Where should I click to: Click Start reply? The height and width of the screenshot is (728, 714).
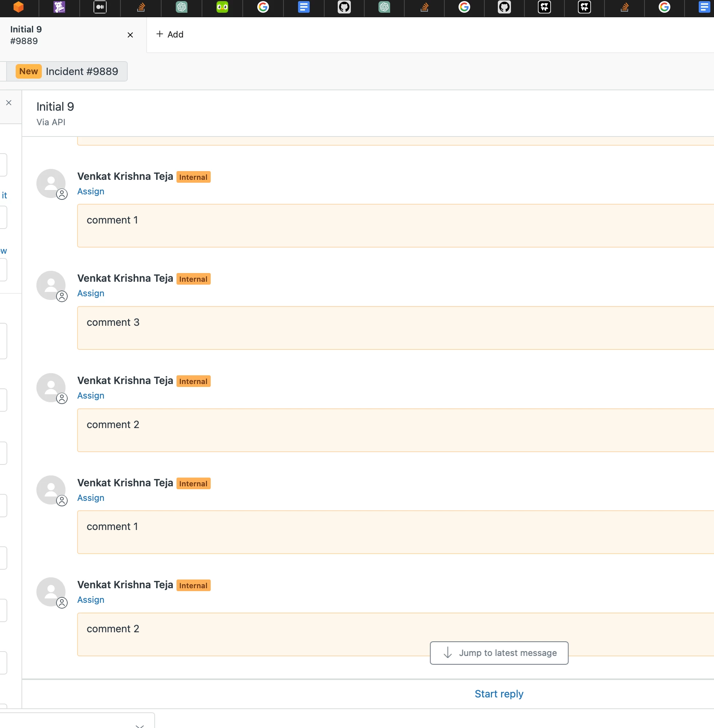499,694
